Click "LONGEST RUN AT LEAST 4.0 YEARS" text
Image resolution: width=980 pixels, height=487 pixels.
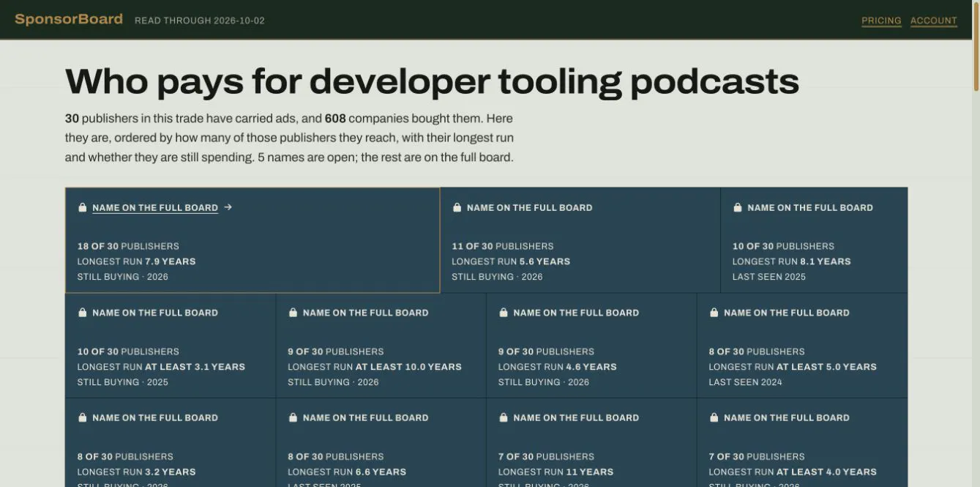point(793,472)
